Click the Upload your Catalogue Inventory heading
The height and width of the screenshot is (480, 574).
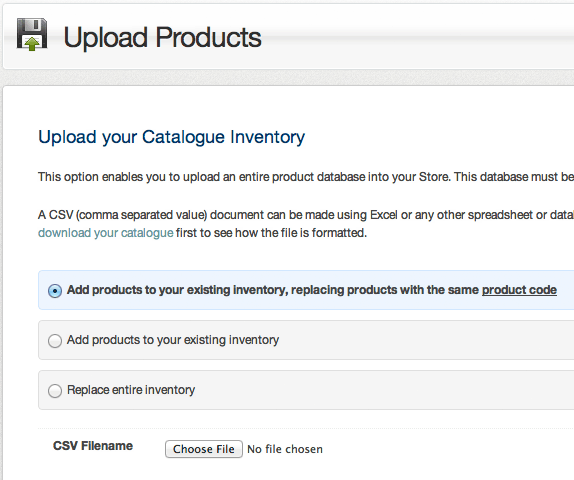(x=171, y=137)
